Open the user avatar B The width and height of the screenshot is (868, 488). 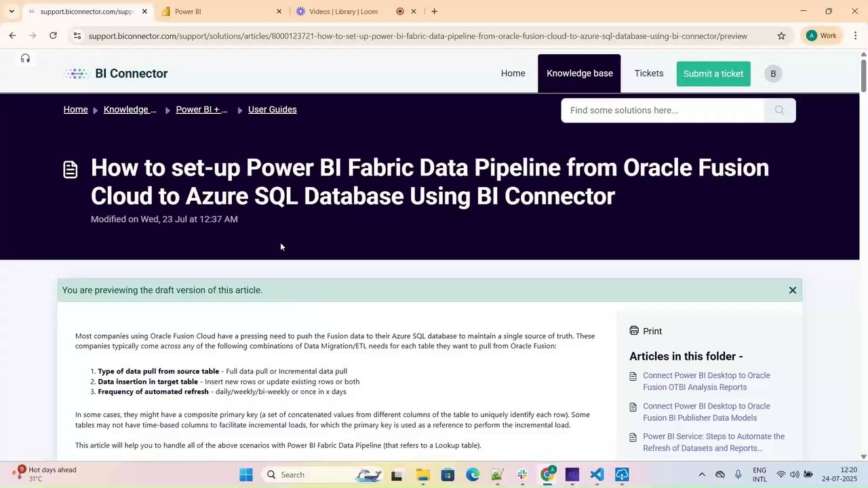(x=773, y=74)
